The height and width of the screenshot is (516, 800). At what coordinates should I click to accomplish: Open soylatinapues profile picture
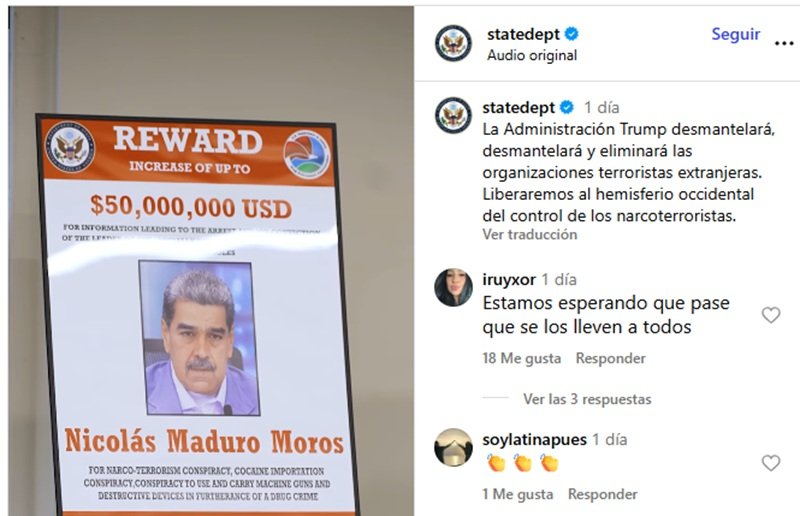pyautogui.click(x=453, y=447)
